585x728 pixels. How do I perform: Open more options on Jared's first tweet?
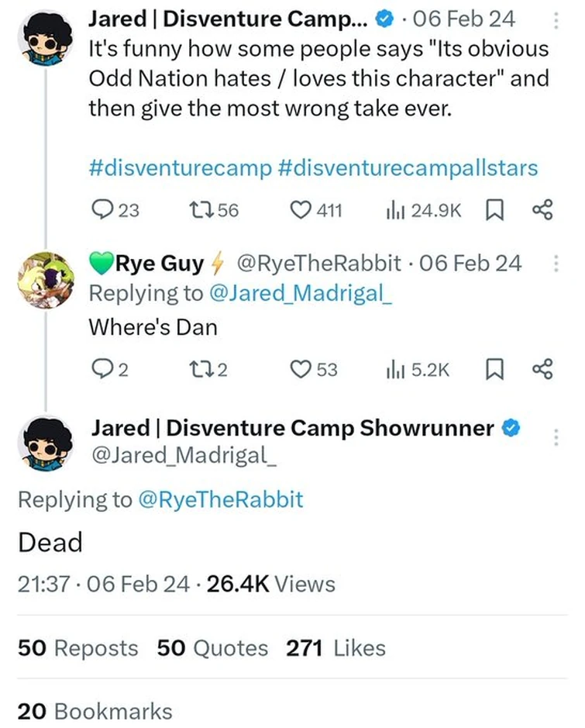pyautogui.click(x=556, y=17)
